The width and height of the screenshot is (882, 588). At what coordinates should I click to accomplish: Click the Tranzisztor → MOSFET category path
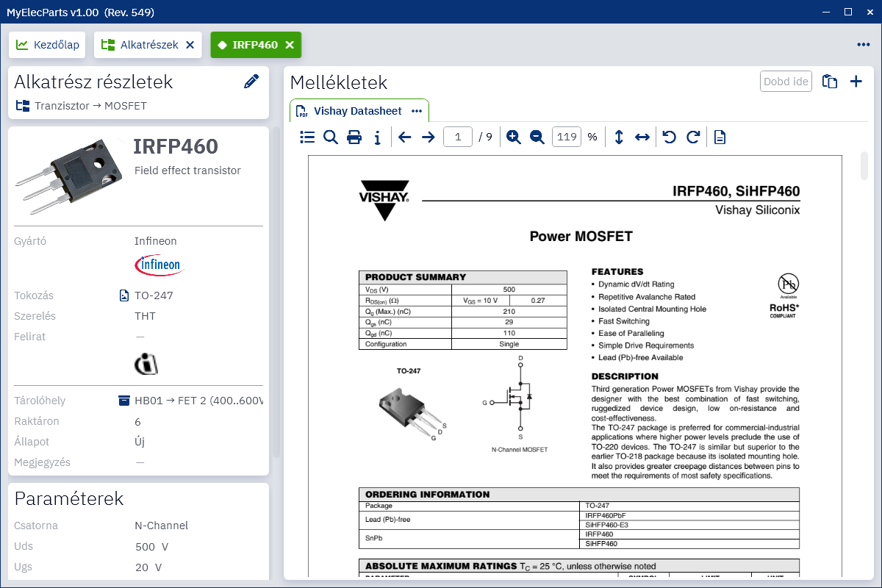[x=90, y=106]
